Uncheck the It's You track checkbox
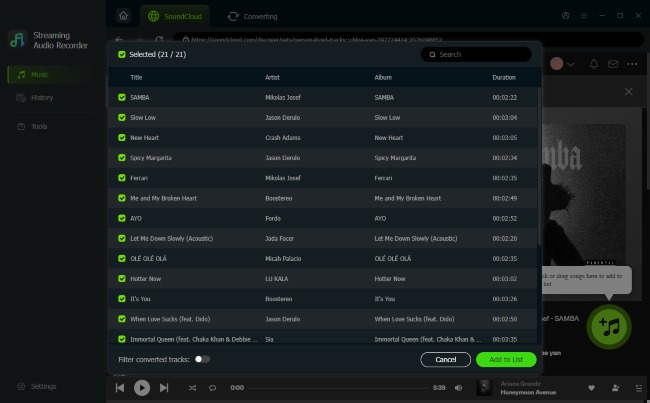Viewport: 650px width, 403px height. [x=121, y=299]
